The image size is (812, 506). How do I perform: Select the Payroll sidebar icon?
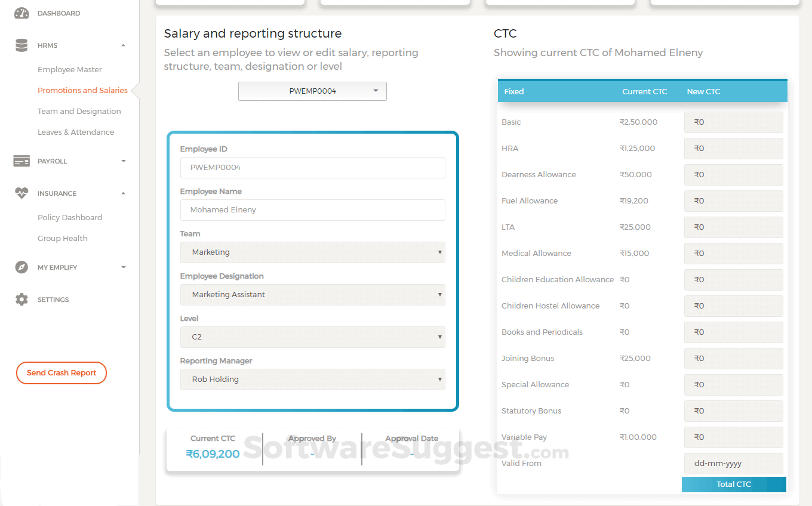(x=21, y=161)
